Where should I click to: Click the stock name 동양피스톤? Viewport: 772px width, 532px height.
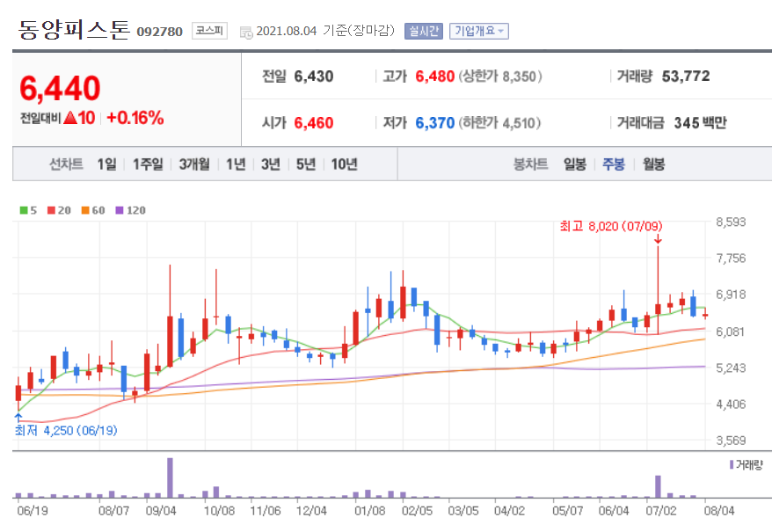74,30
